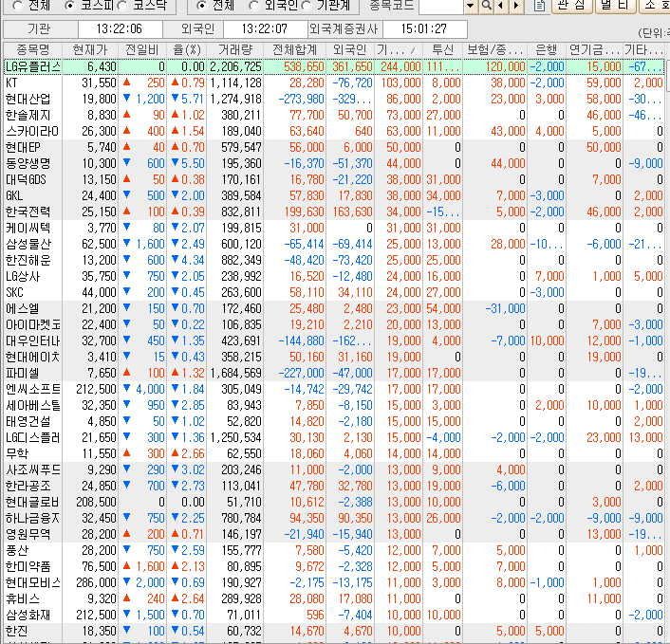The width and height of the screenshot is (670, 644).
Task: Sort by the 율(%) column header
Action: click(x=187, y=49)
